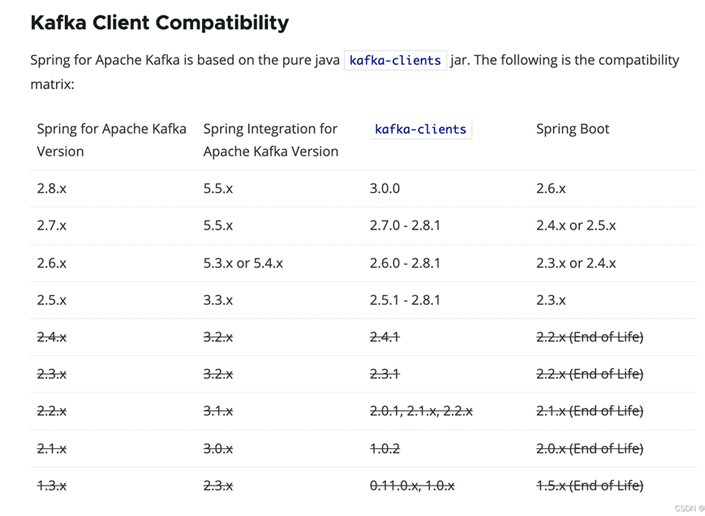Click the 3.0.0 kafka-clients cell
Screen dimensions: 705x516
click(385, 188)
